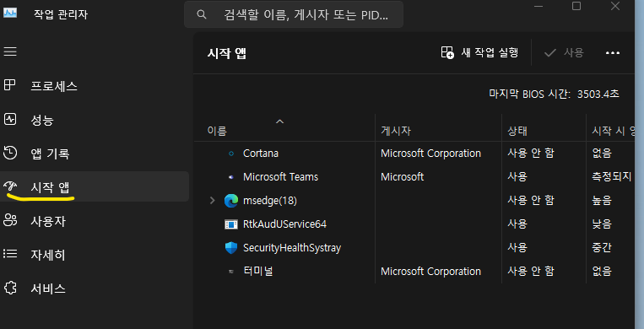Expand the msedge(18) group
This screenshot has height=329, width=644.
(213, 201)
